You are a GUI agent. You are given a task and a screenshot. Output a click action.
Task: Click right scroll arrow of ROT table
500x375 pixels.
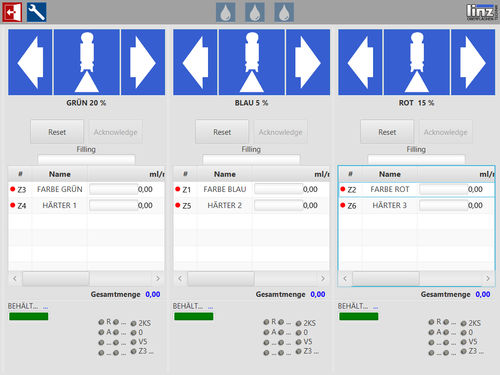click(488, 278)
